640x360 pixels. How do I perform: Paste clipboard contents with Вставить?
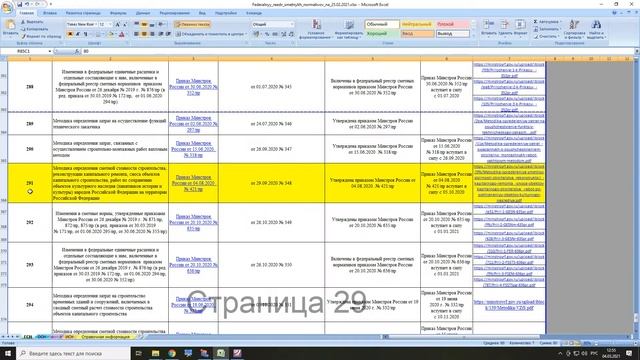tap(10, 28)
